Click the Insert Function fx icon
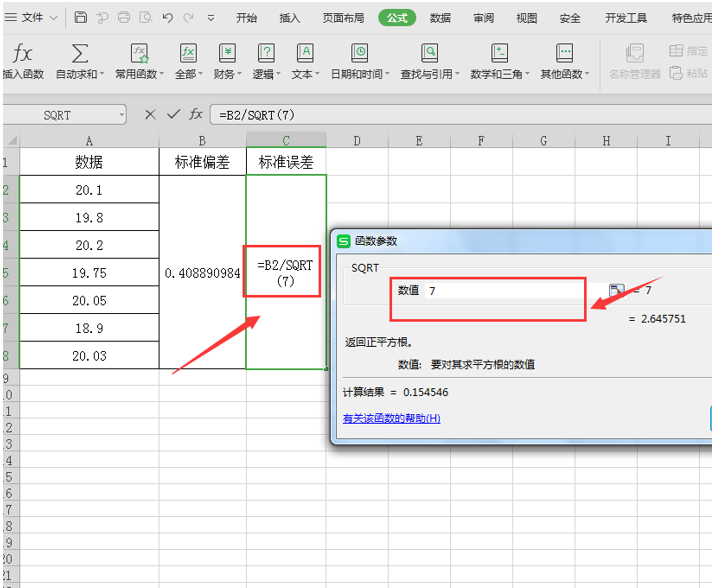716x588 pixels. point(22,53)
